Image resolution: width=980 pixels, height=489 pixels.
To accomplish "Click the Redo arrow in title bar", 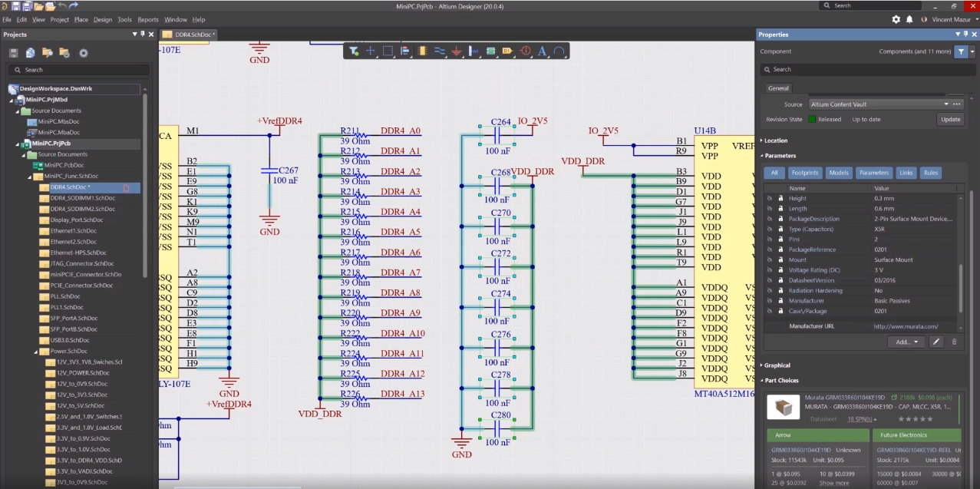I will click(x=74, y=5).
